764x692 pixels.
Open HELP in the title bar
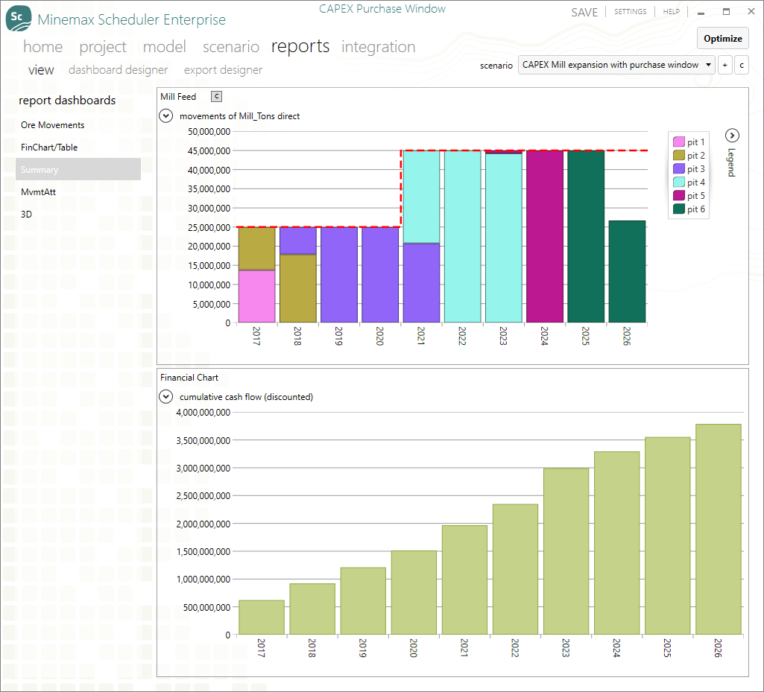(671, 11)
